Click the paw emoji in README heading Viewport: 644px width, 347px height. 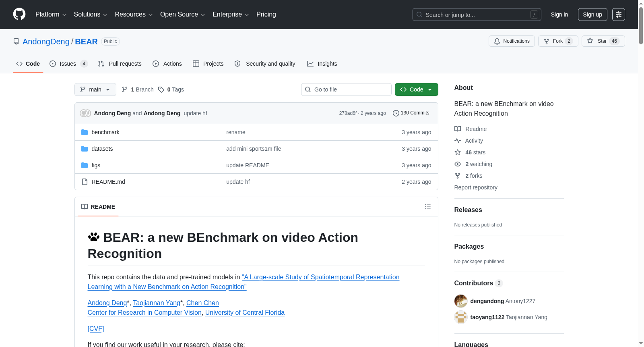(94, 237)
